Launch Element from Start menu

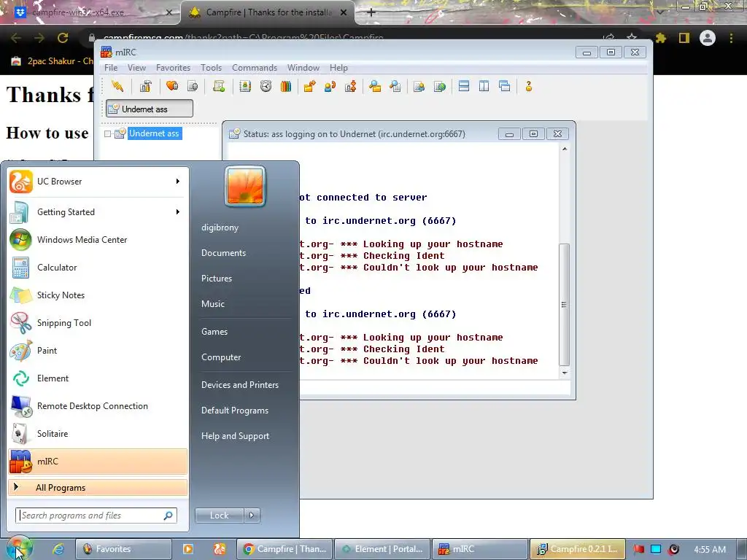(x=98, y=378)
